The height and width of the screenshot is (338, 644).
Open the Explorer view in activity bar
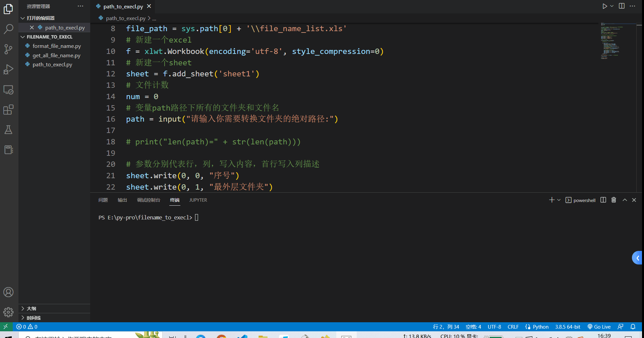[8, 9]
